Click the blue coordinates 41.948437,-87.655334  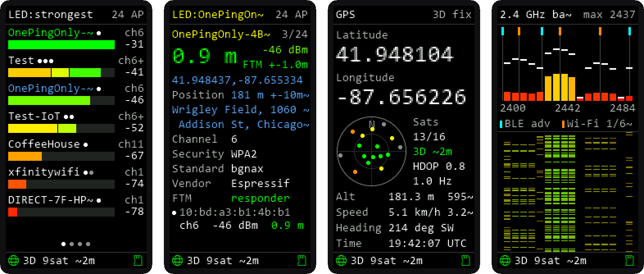[x=237, y=80]
